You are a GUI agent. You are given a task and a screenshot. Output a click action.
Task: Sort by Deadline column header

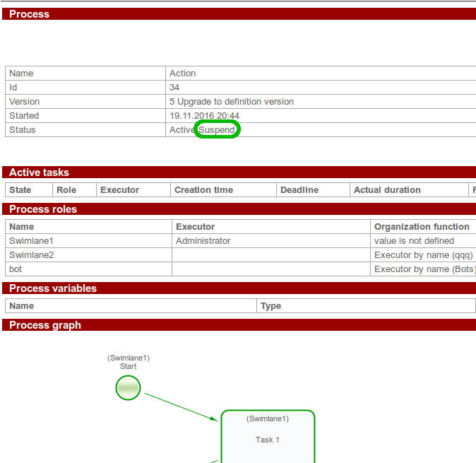pos(299,190)
